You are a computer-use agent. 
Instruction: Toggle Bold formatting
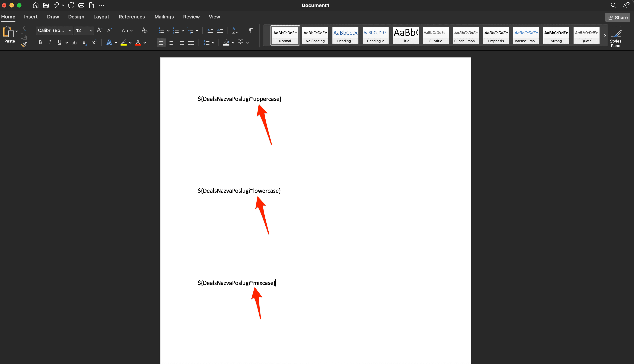pos(40,43)
